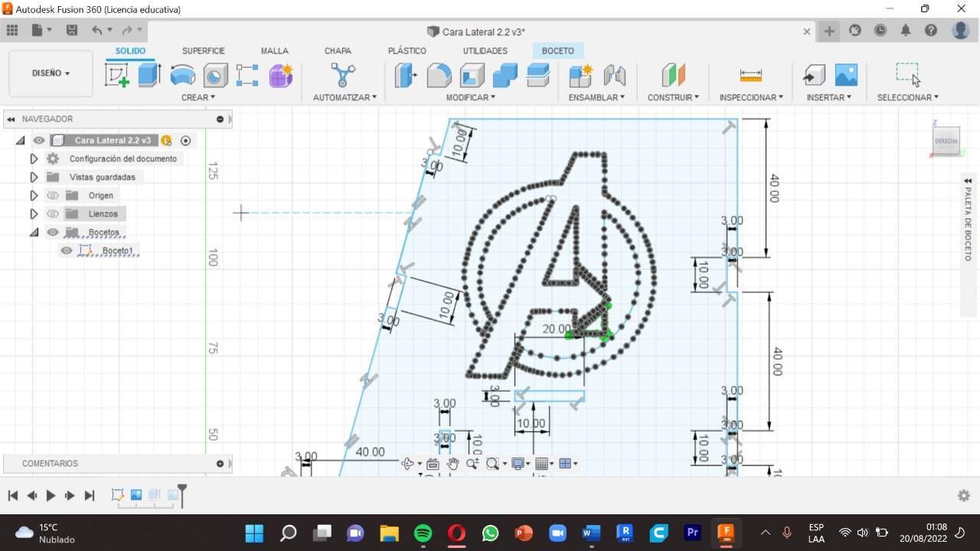
Task: Show the Origen folder
Action: point(53,196)
